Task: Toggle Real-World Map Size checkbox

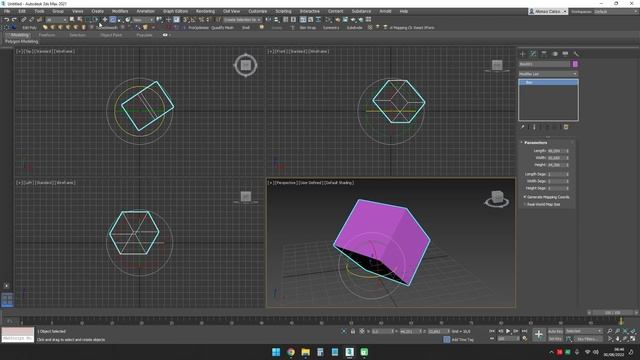Action: coord(525,204)
